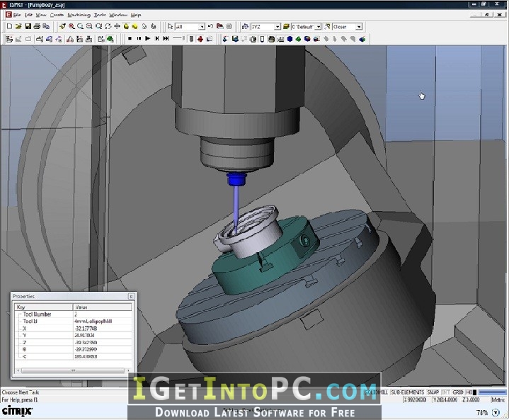Toggle SNAP mode in the status bar
The height and width of the screenshot is (420, 509).
coord(433,392)
